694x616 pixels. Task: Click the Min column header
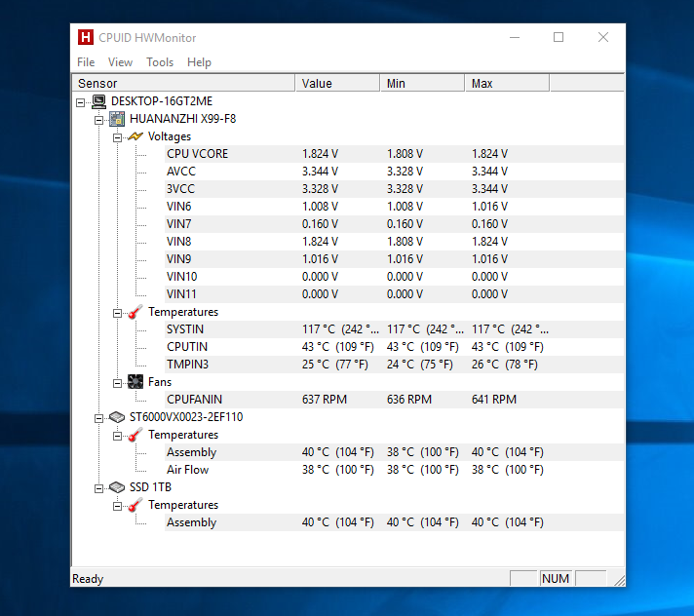tap(422, 83)
